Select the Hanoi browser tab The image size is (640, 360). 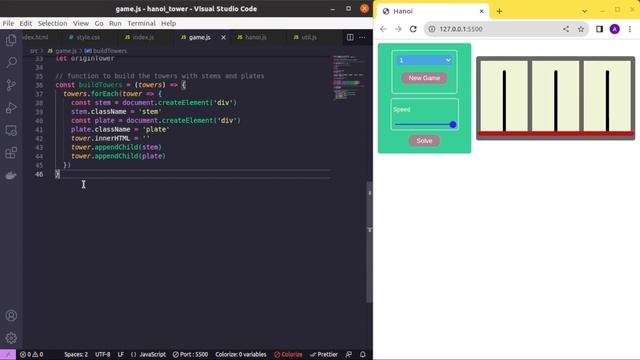pos(432,11)
